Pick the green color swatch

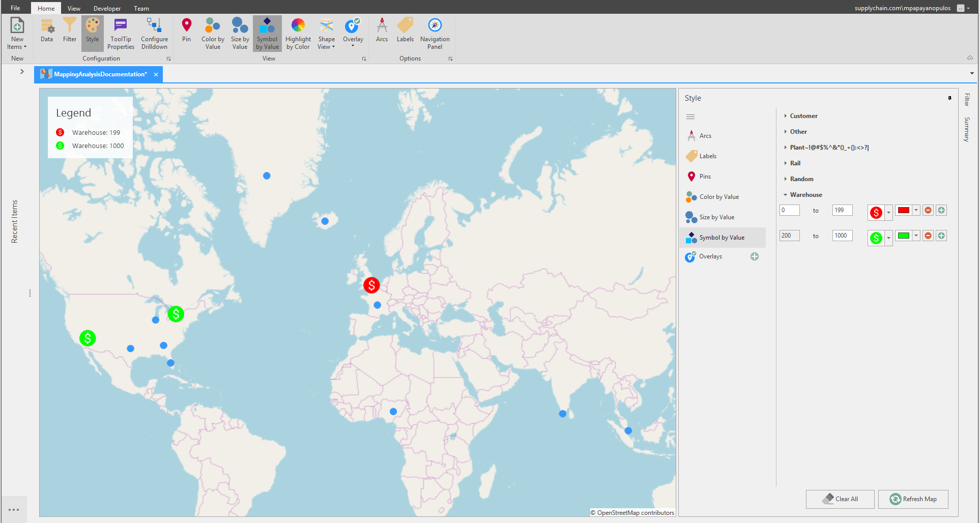[x=904, y=236]
